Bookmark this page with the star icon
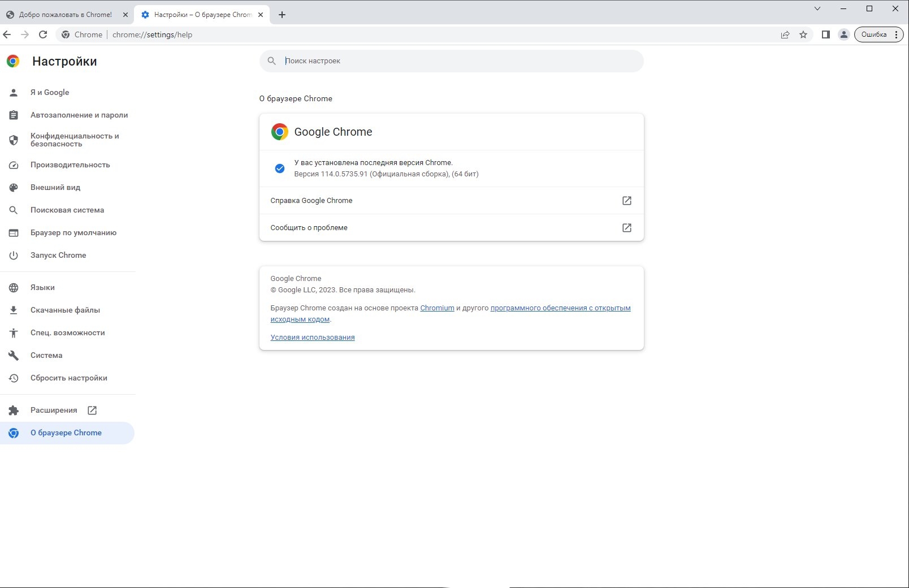This screenshot has height=588, width=909. pos(803,34)
